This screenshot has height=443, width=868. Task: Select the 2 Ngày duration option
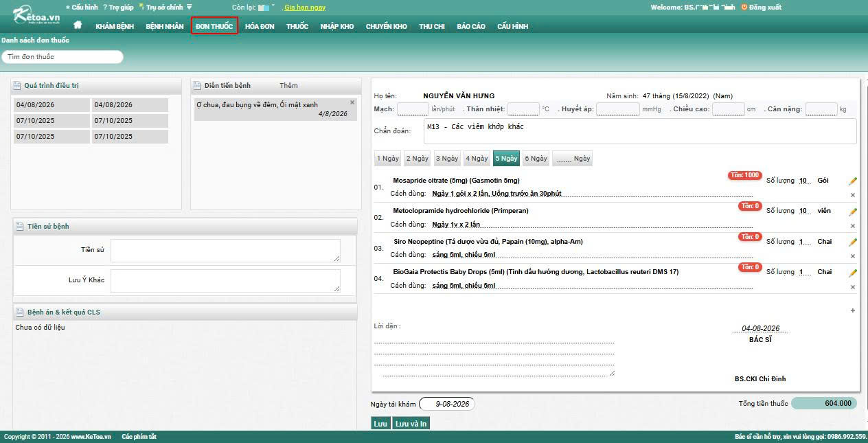pyautogui.click(x=418, y=159)
